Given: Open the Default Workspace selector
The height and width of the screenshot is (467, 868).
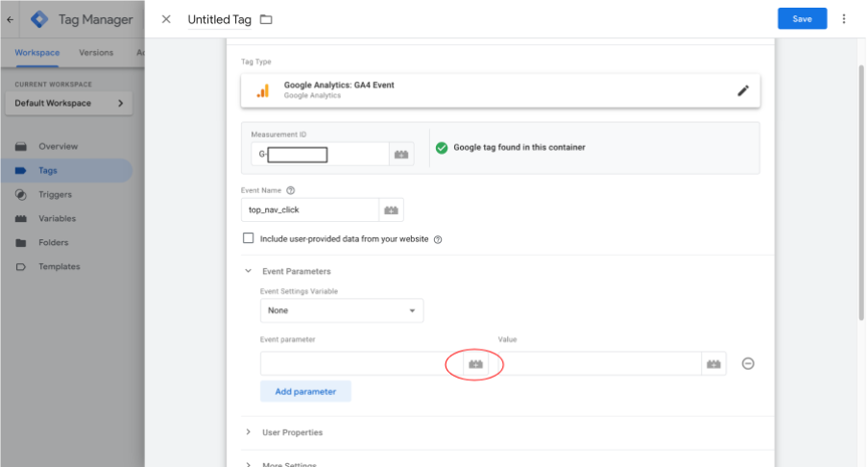Looking at the screenshot, I should tap(68, 103).
